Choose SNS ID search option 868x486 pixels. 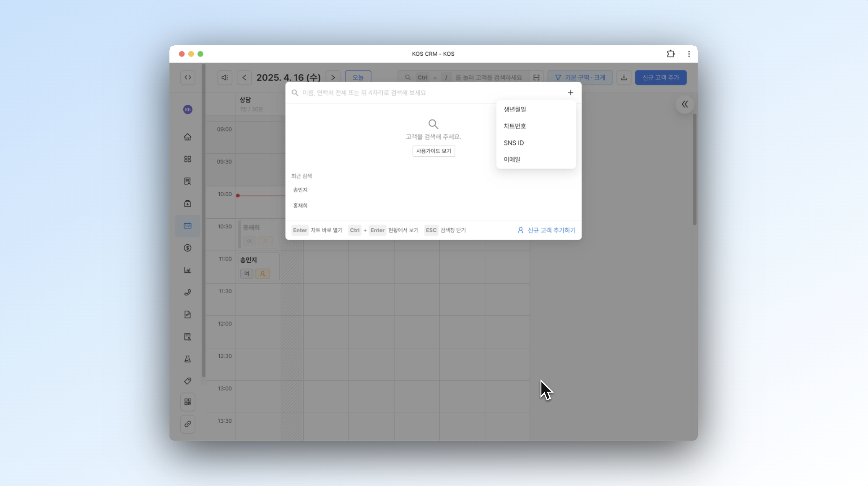point(514,143)
